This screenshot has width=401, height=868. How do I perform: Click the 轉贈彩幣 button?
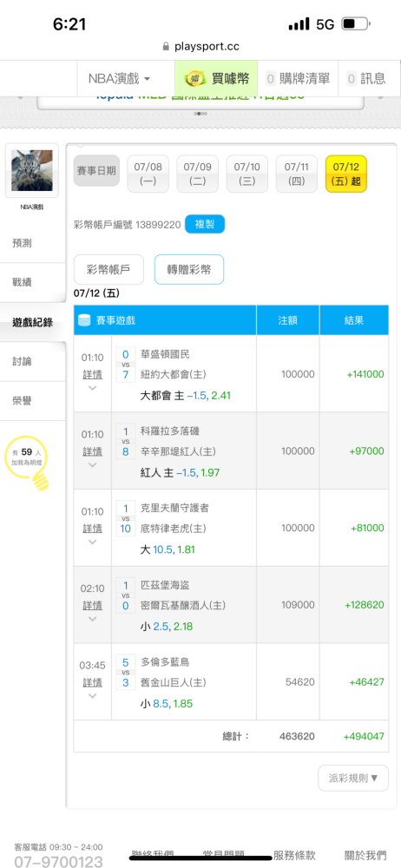click(189, 270)
